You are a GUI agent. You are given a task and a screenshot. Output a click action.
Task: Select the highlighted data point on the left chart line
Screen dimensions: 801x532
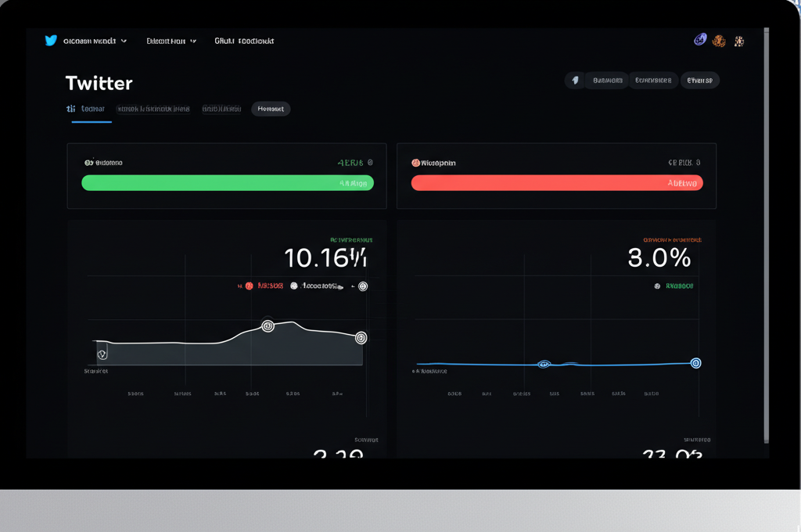[268, 325]
